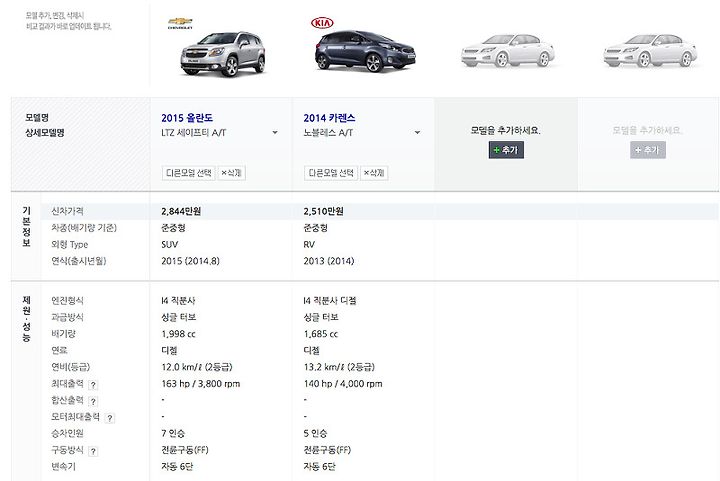
Task: Open the 2014 카렌스 model title link
Action: 329,118
